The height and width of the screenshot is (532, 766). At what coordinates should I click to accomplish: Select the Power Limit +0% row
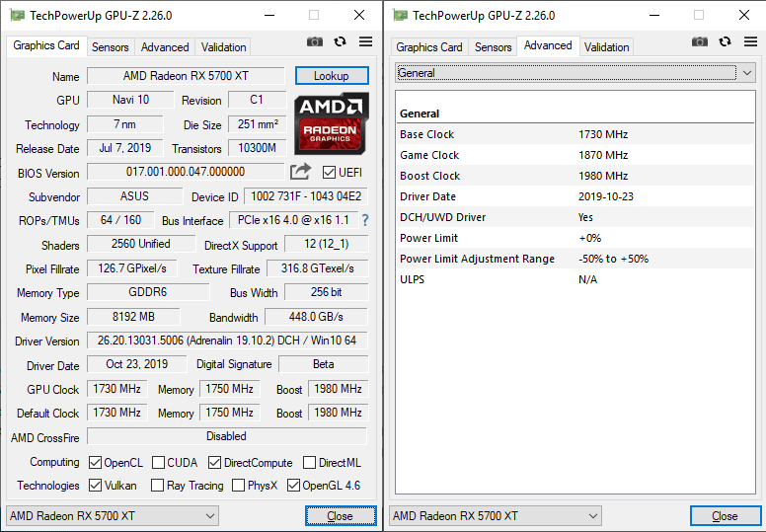[575, 238]
